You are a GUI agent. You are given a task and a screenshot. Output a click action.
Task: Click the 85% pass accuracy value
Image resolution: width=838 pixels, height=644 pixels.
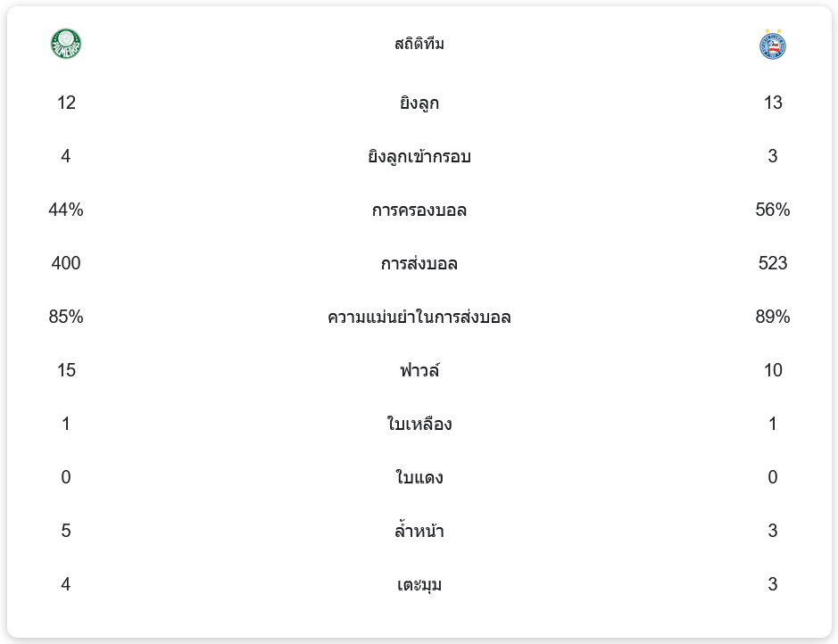[66, 318]
